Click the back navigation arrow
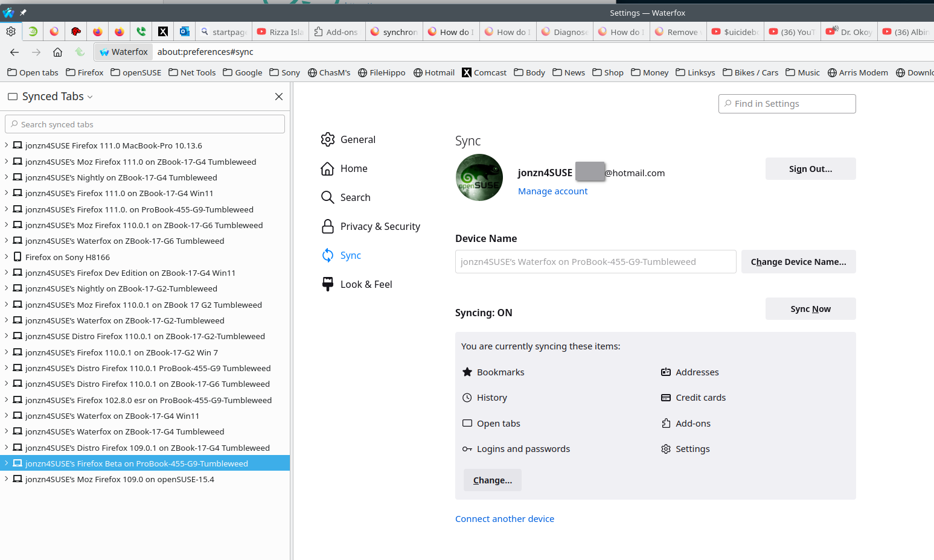 14,52
